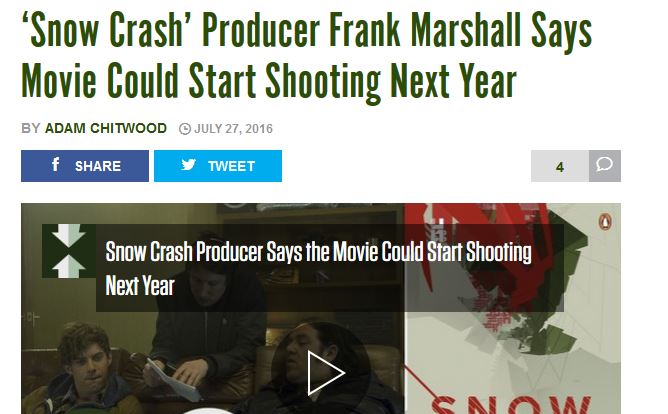The height and width of the screenshot is (414, 668).
Task: Start the video with the play triangle
Action: tap(325, 373)
